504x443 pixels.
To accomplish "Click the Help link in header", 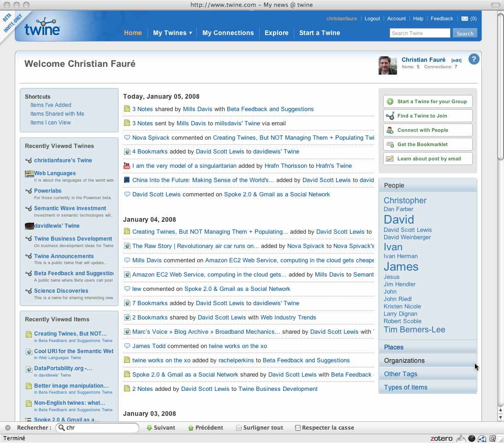I will [418, 18].
